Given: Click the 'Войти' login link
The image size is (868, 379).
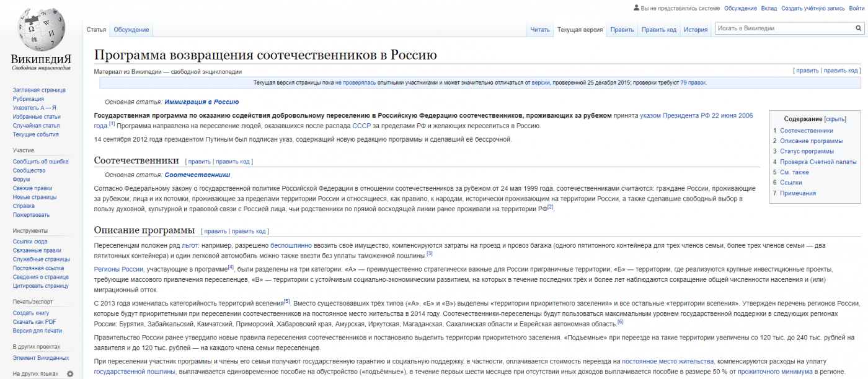Looking at the screenshot, I should (x=769, y=8).
